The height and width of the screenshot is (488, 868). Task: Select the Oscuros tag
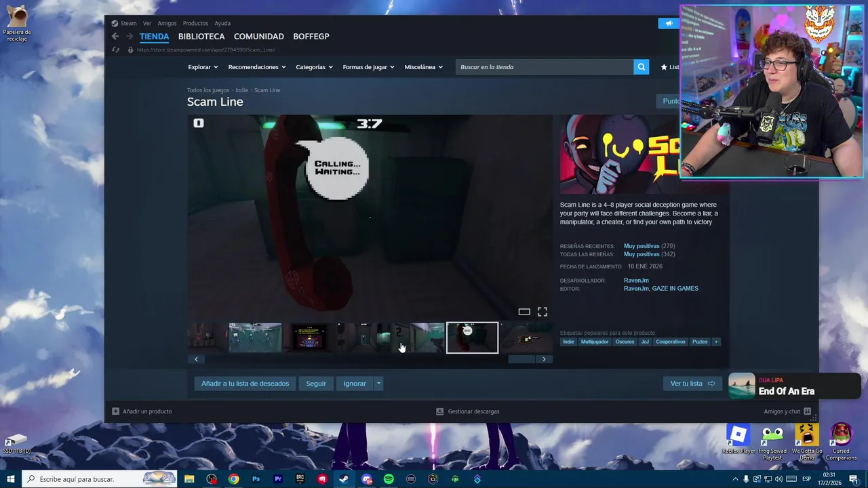coord(625,342)
